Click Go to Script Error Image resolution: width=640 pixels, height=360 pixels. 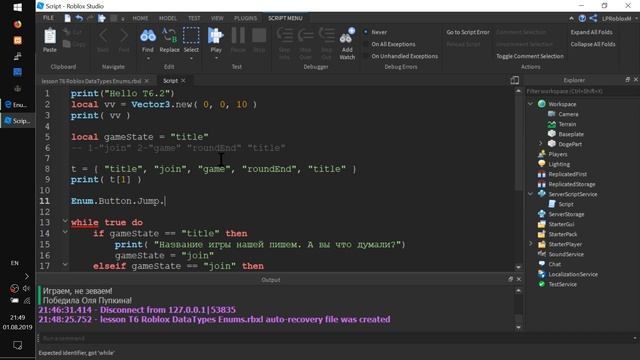click(x=468, y=32)
